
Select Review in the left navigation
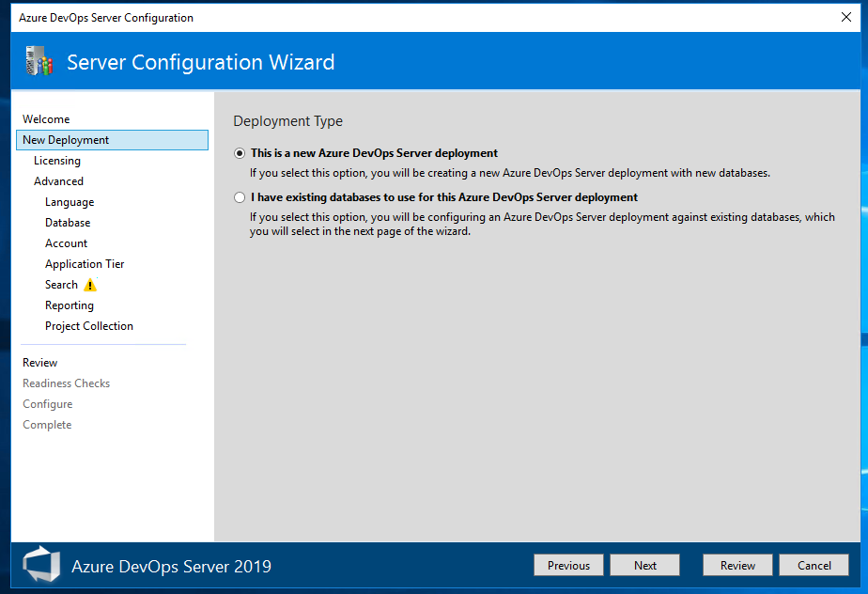point(39,363)
